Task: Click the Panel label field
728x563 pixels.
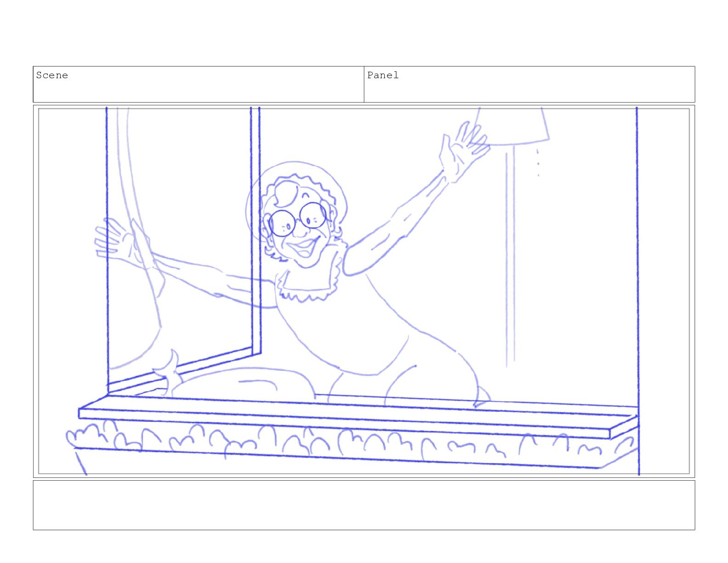Action: (529, 84)
